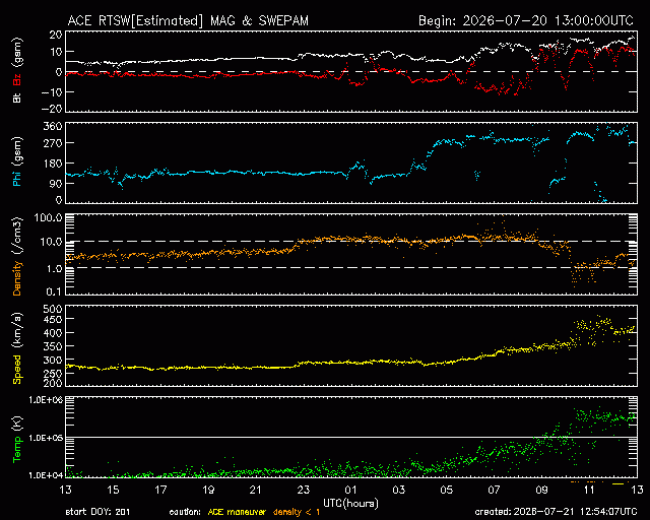The image size is (650, 520).
Task: Click the '17' hour tick label
Action: (160, 490)
